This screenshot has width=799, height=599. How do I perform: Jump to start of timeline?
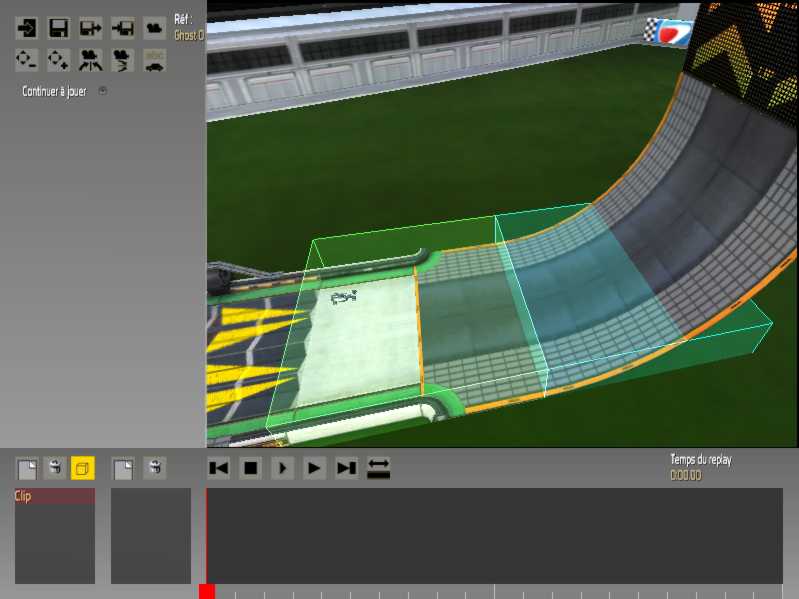point(219,468)
